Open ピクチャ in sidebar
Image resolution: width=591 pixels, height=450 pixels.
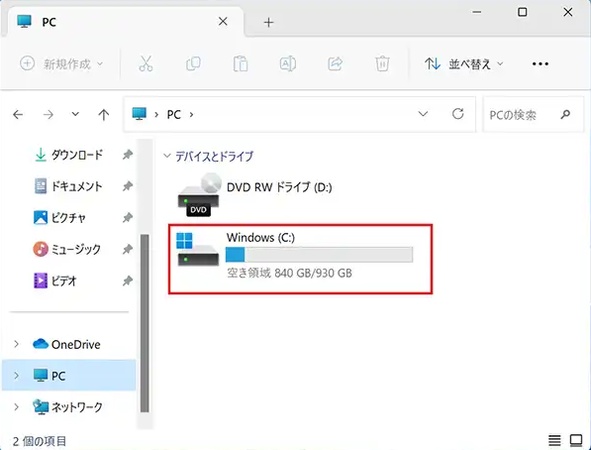[x=60, y=217]
